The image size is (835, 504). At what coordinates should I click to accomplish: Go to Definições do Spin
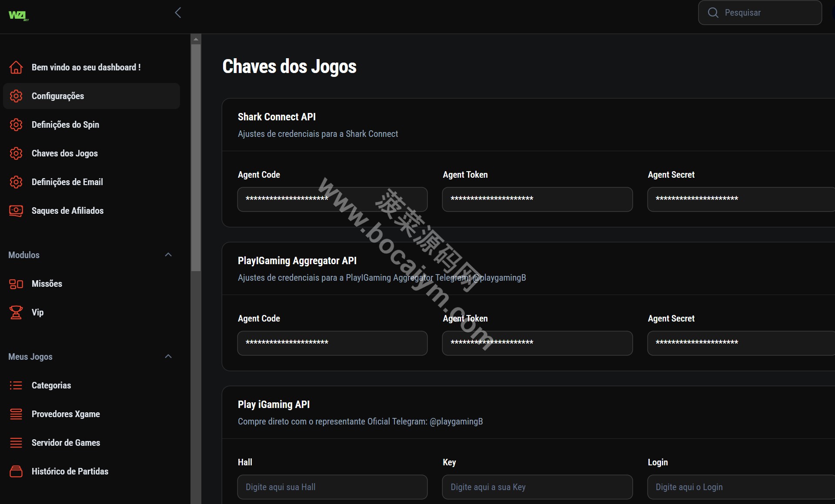[91, 125]
